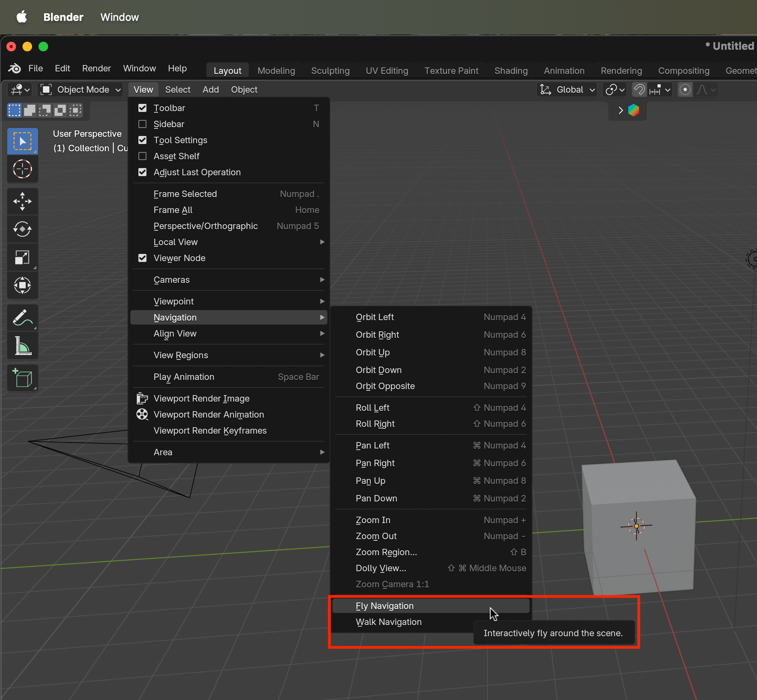Click Fly Navigation
This screenshot has height=700, width=757.
(431, 606)
